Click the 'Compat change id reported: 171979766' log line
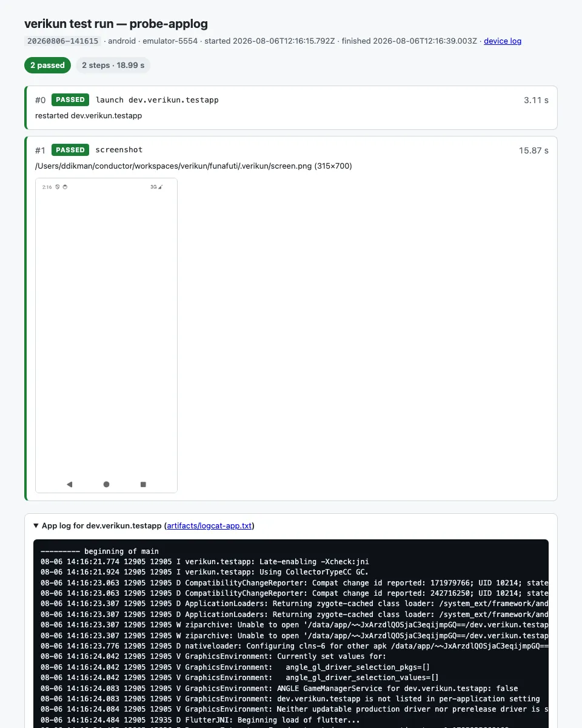The height and width of the screenshot is (728, 582). (295, 582)
